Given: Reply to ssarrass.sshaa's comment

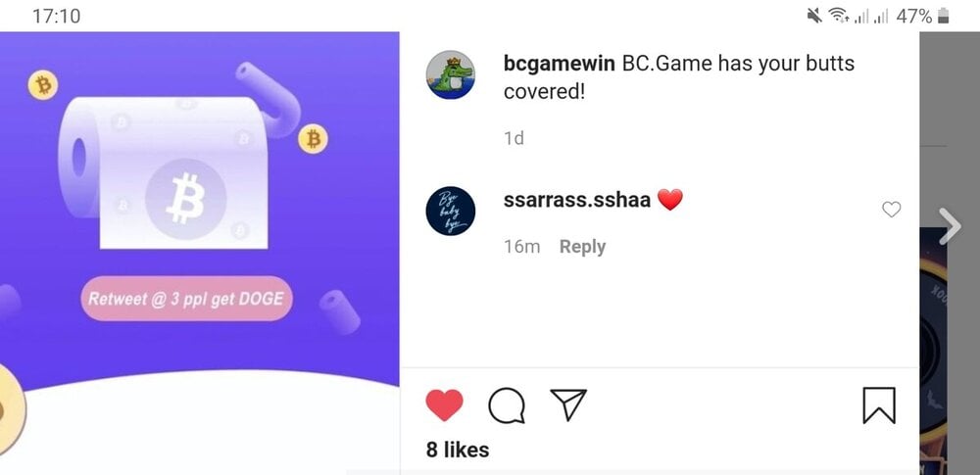Looking at the screenshot, I should click(582, 247).
